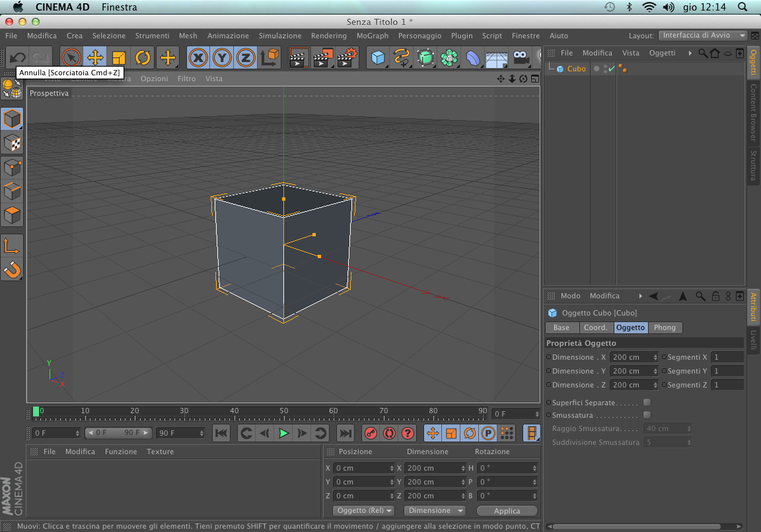The width and height of the screenshot is (761, 532).
Task: Enable the Smussatura checkbox
Action: coord(647,415)
